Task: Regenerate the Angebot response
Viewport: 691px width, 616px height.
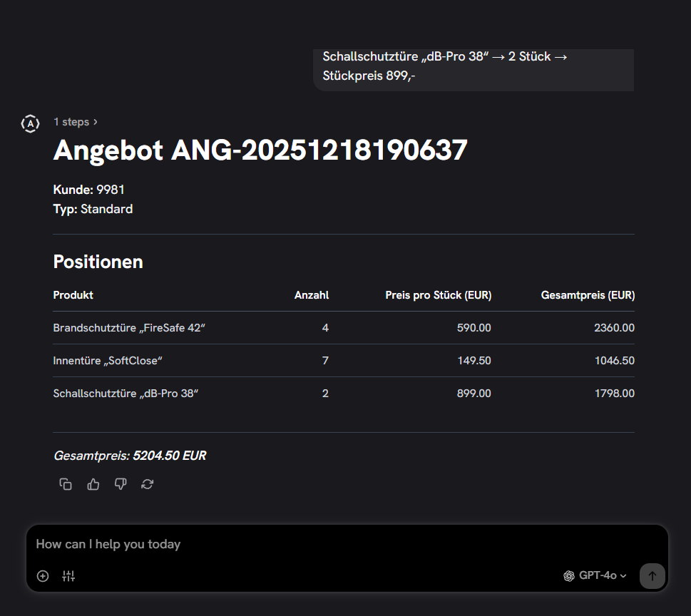Action: click(x=148, y=484)
